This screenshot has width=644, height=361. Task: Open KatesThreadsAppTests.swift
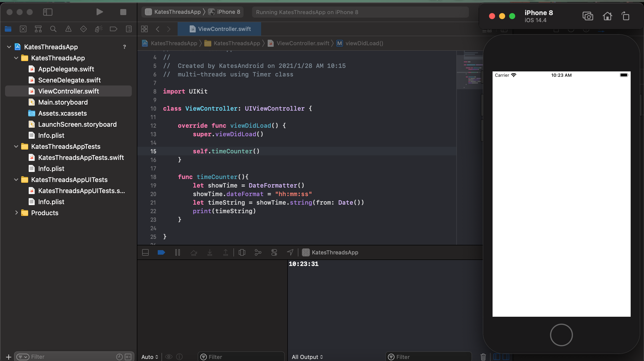pos(81,157)
